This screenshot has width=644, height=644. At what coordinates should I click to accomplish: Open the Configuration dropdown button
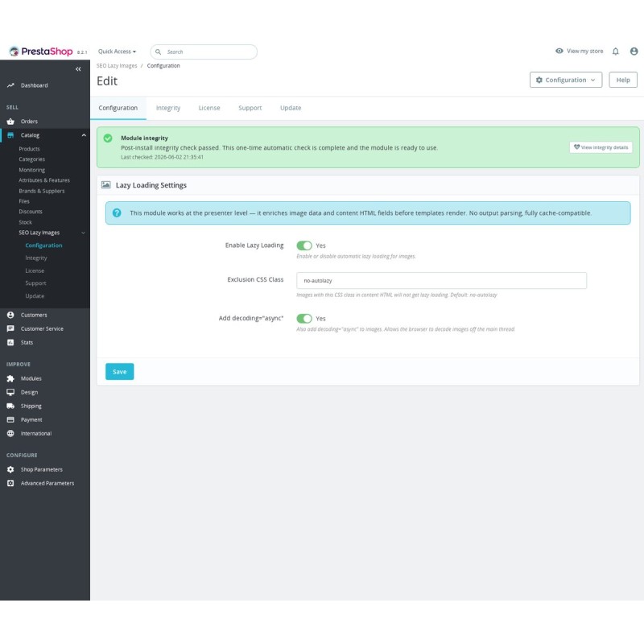tap(566, 80)
